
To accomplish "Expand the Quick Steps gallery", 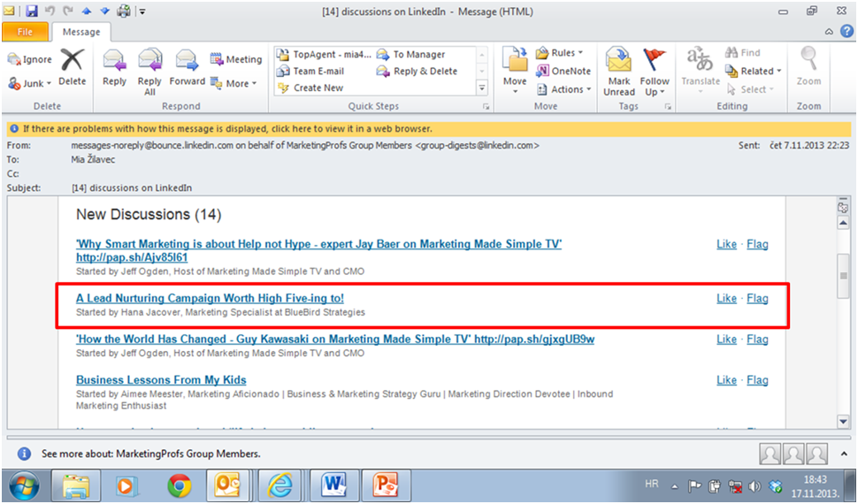I will click(482, 88).
